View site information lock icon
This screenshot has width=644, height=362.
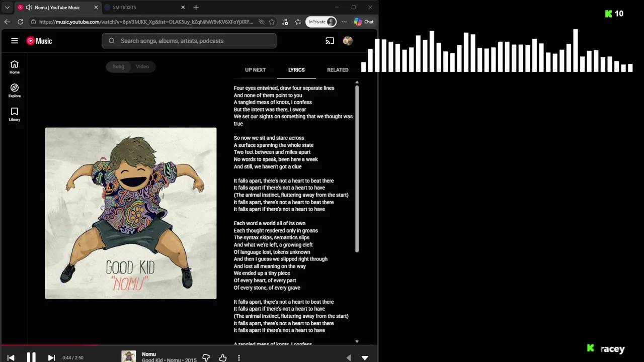coord(33,22)
